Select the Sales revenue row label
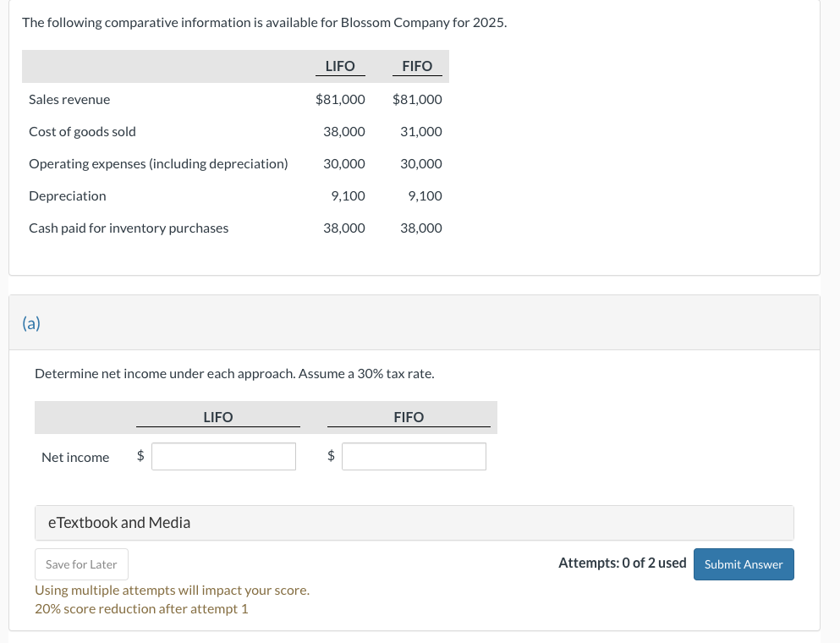This screenshot has height=643, width=840. (x=69, y=100)
